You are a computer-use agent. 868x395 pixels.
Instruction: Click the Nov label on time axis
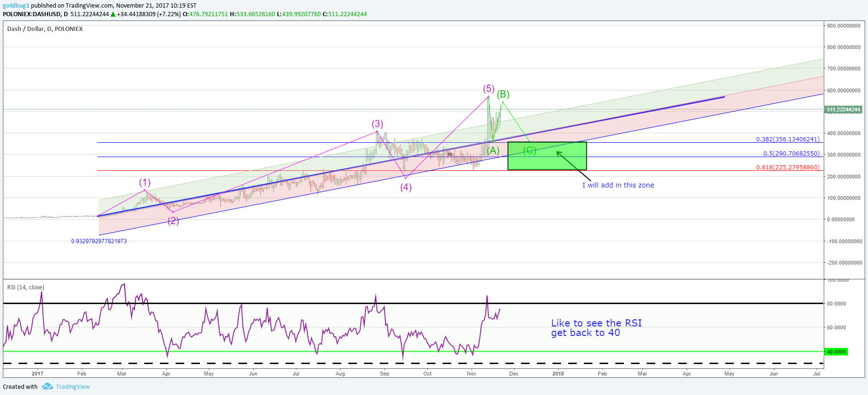pyautogui.click(x=472, y=374)
